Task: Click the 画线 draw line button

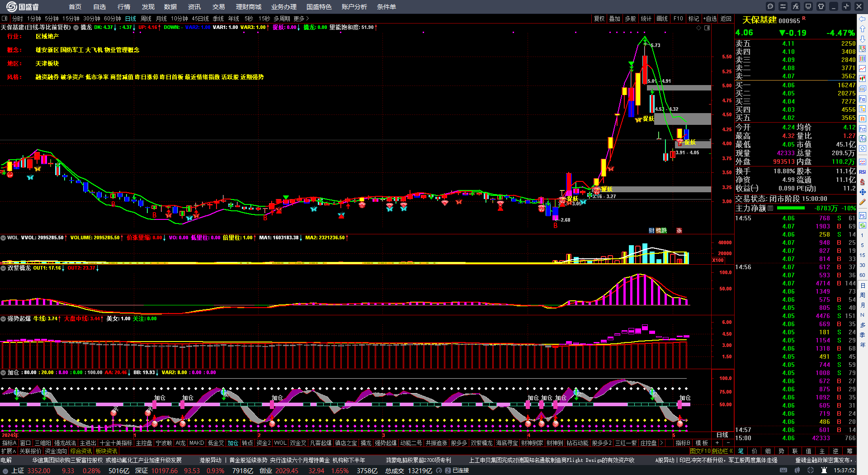Action: (662, 19)
